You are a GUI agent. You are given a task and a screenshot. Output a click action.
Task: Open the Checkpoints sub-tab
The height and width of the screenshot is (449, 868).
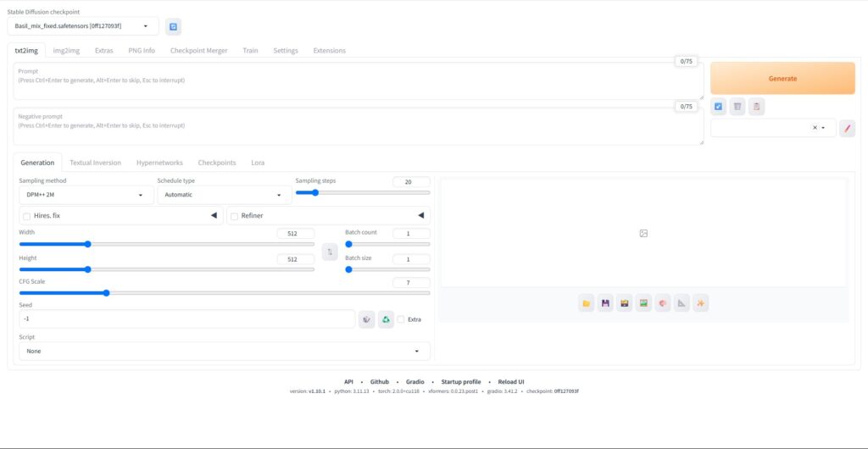click(217, 163)
